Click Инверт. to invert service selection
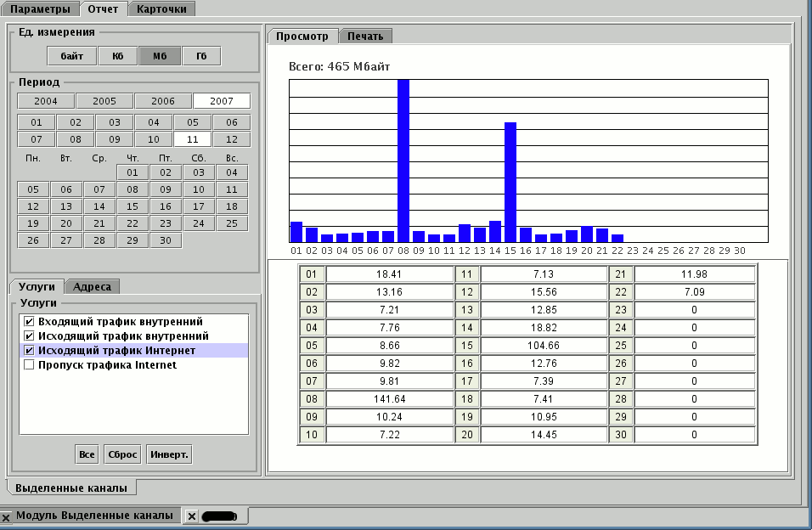The width and height of the screenshot is (812, 530). click(169, 454)
